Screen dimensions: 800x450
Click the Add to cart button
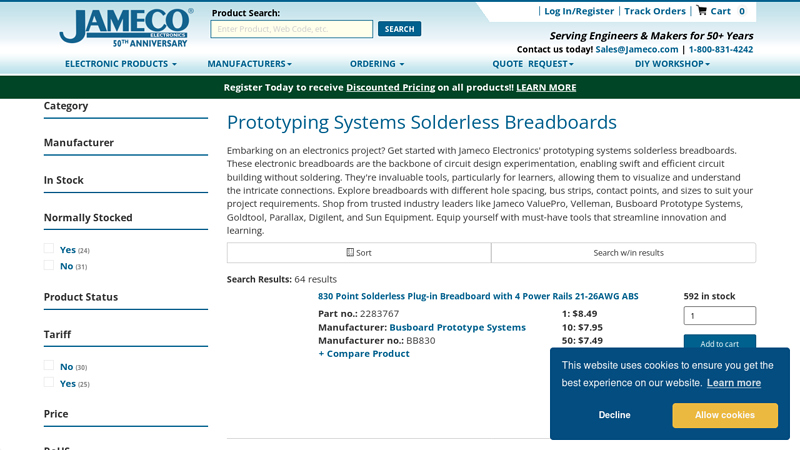coord(719,342)
